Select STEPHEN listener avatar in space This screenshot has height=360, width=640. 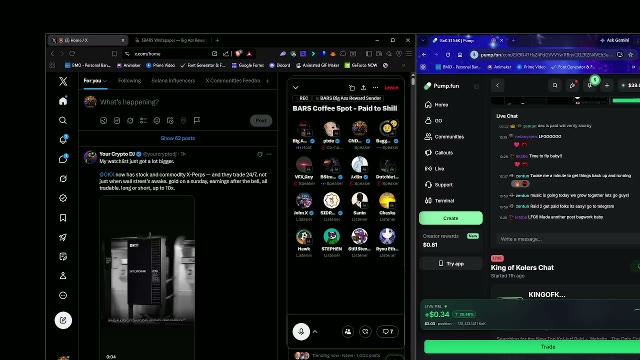pos(331,236)
